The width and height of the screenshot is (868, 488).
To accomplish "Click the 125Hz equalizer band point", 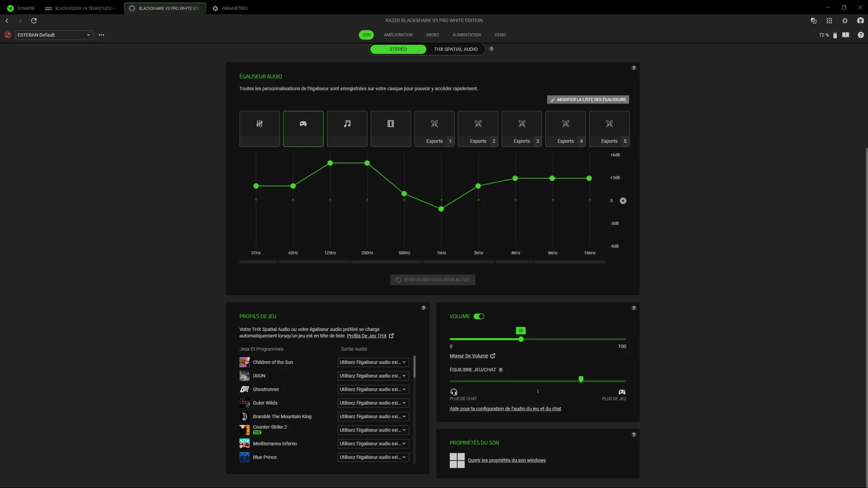I will (330, 163).
